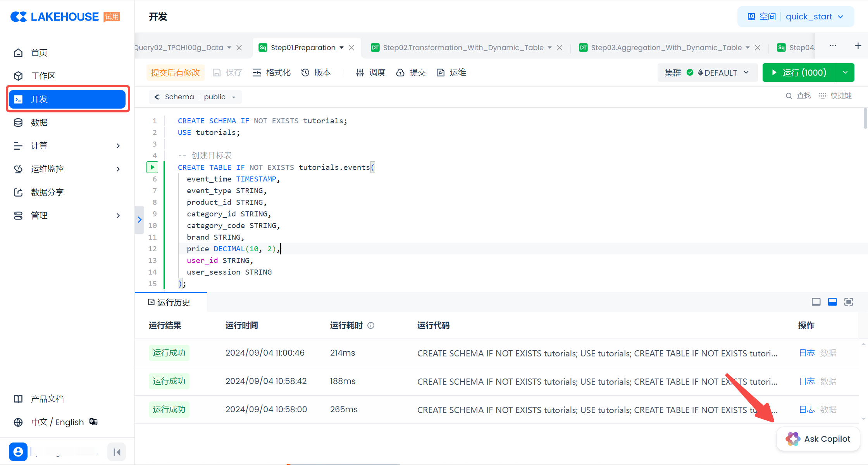Viewport: 868px width, 465px height.
Task: Run statement using line 5 play icon
Action: click(152, 167)
